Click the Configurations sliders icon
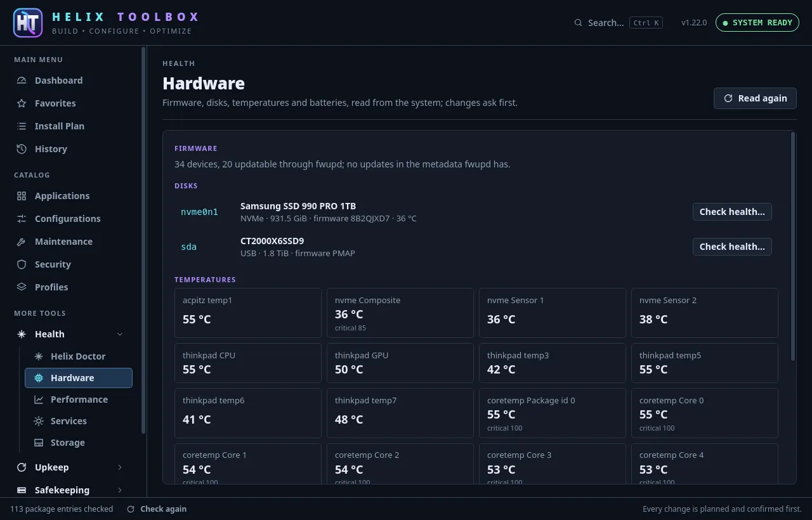The height and width of the screenshot is (520, 812). [22, 219]
